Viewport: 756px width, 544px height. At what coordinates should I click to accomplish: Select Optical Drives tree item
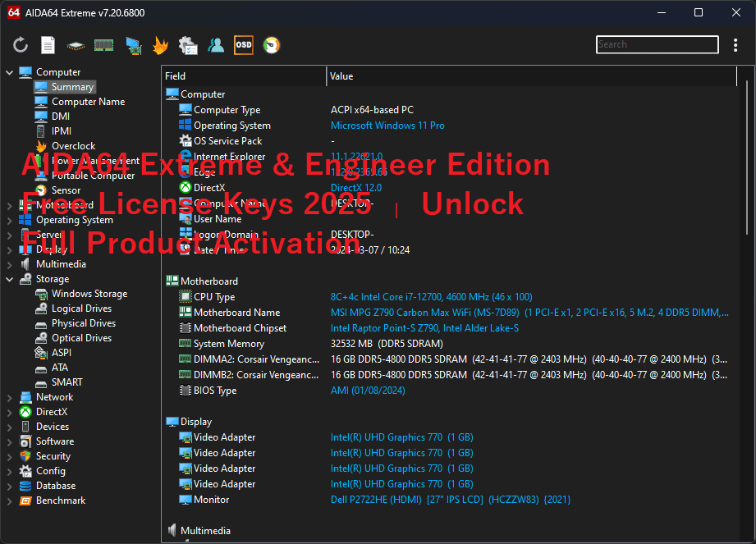pyautogui.click(x=81, y=338)
